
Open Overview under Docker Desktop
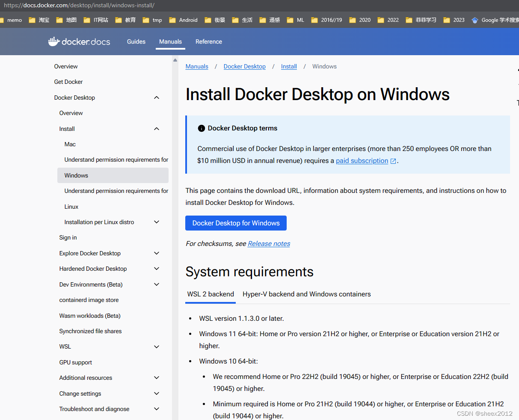point(71,113)
